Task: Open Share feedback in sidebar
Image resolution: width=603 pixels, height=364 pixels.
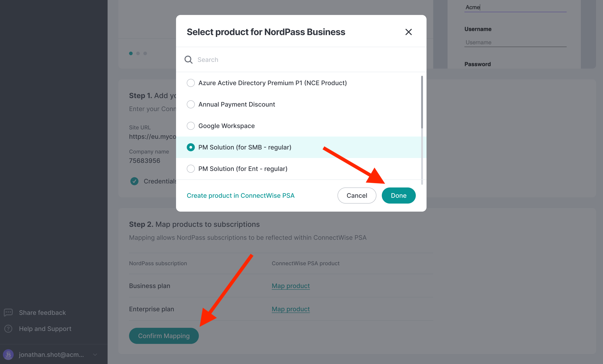Action: click(x=42, y=312)
